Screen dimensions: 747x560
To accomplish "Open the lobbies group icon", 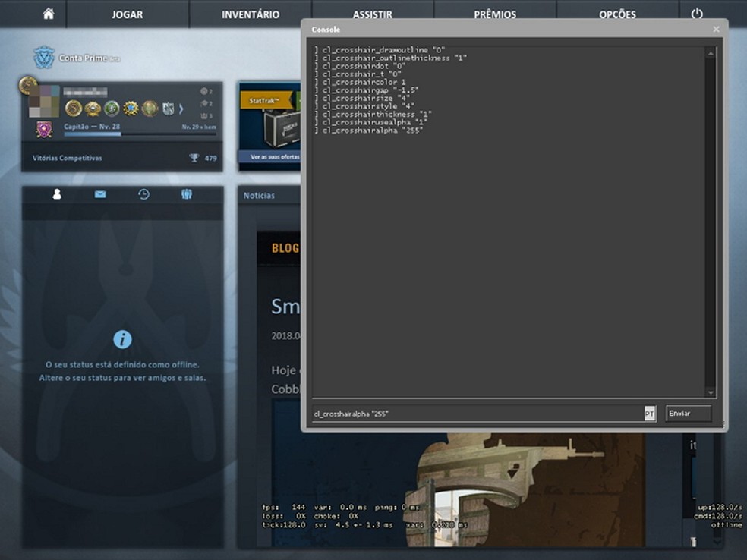I will pos(187,194).
